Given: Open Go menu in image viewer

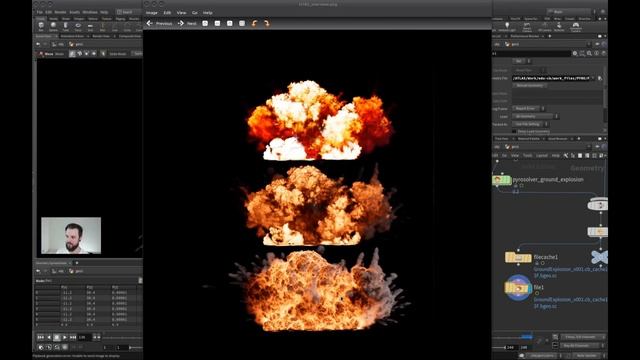Looking at the screenshot, I should tap(195, 13).
